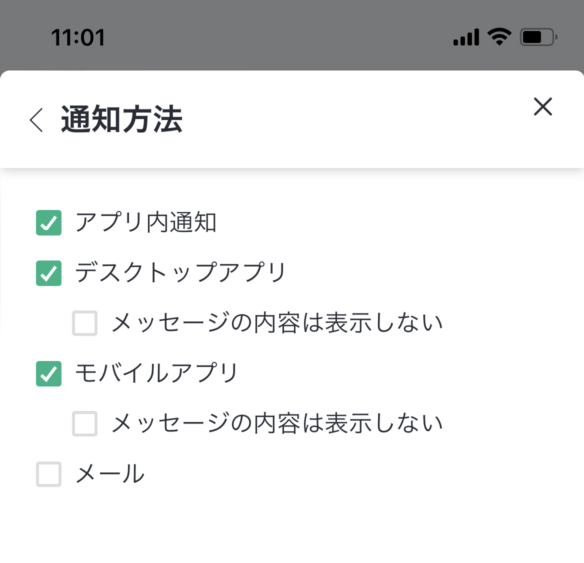Tap the 11:01 clock in status bar

pyautogui.click(x=78, y=38)
